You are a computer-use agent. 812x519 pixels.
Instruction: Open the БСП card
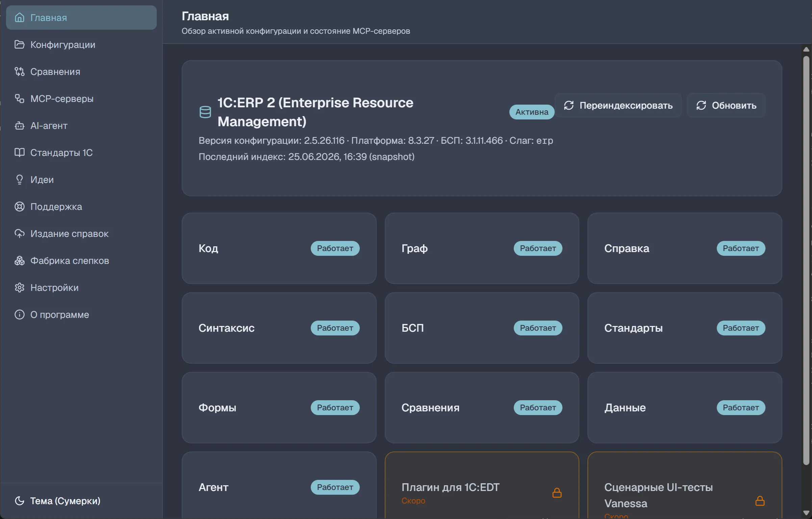[x=482, y=328]
